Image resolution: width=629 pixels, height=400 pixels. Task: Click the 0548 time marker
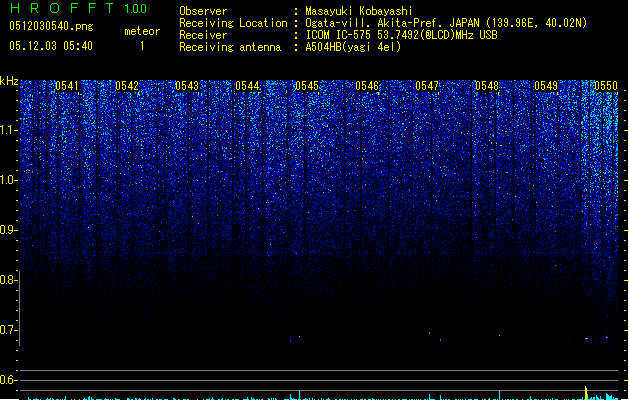click(x=487, y=86)
